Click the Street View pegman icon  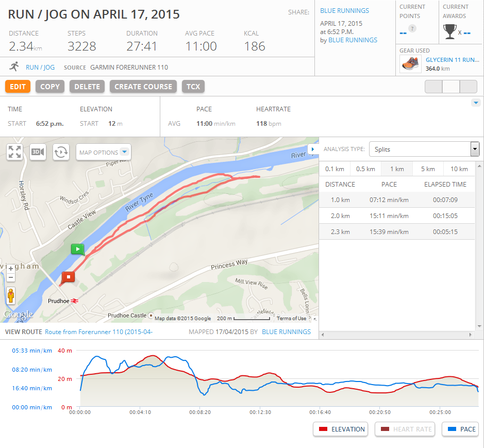coord(11,296)
